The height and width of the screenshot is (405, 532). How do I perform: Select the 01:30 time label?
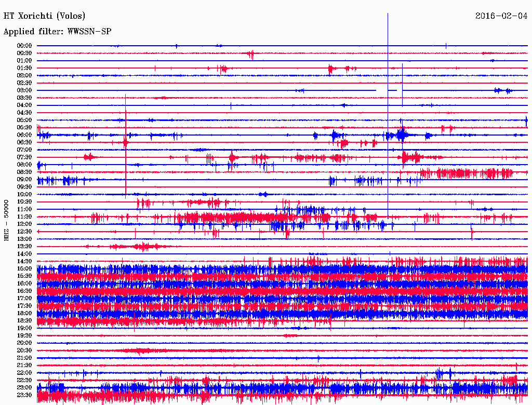(x=24, y=68)
